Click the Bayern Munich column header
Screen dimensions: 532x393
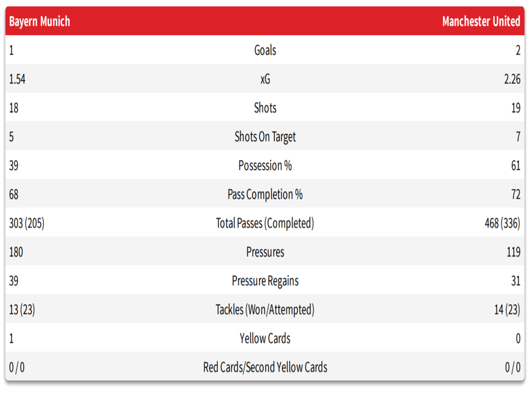[x=40, y=22]
